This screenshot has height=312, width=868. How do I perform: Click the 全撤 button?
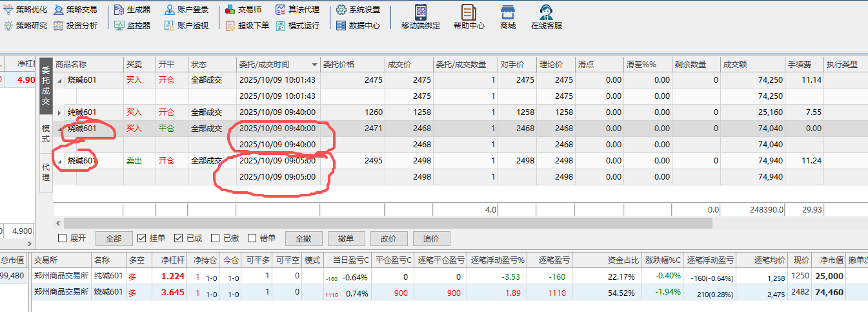[304, 238]
